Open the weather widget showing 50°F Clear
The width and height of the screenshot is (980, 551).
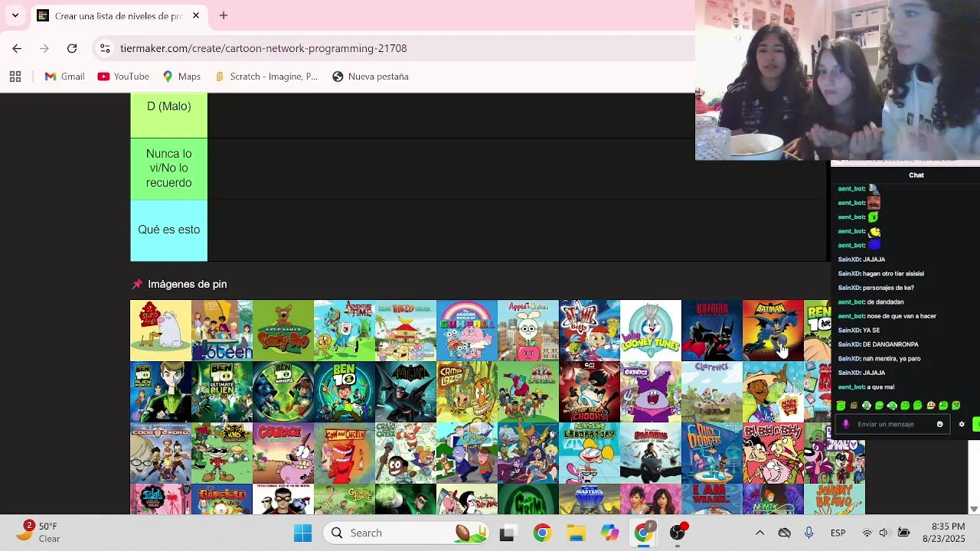[41, 533]
